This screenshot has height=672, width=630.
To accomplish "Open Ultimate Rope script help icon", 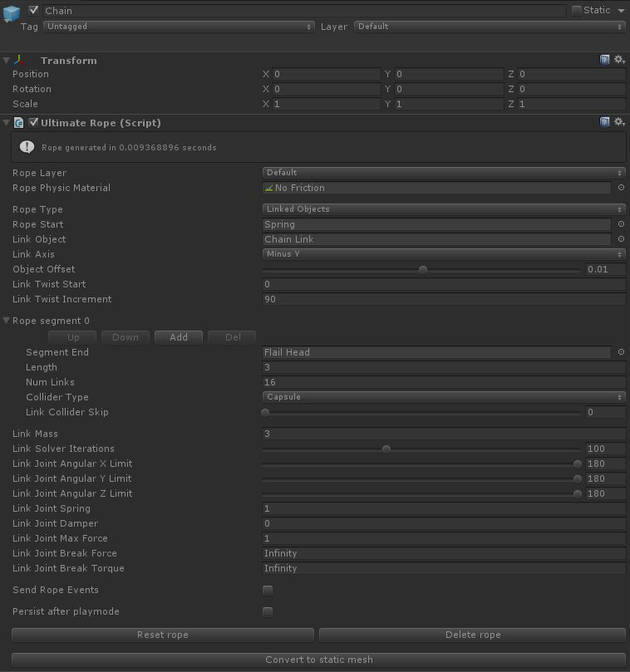I will [x=604, y=122].
